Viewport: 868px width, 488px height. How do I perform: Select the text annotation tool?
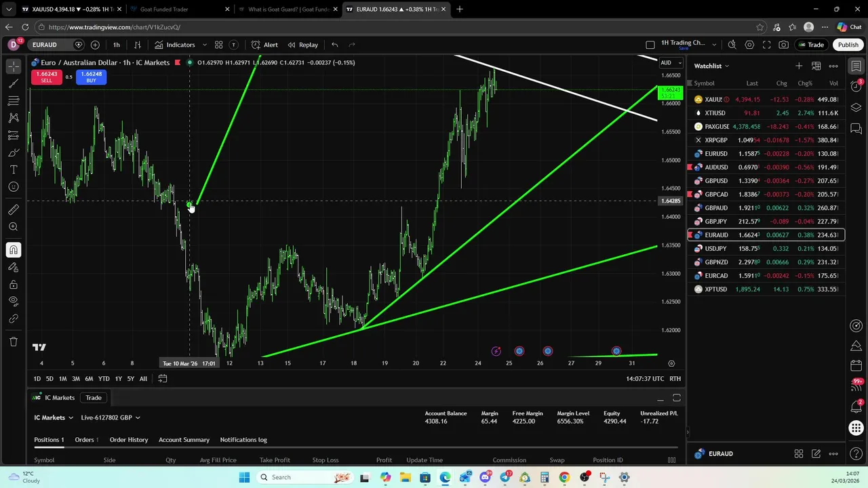[14, 169]
